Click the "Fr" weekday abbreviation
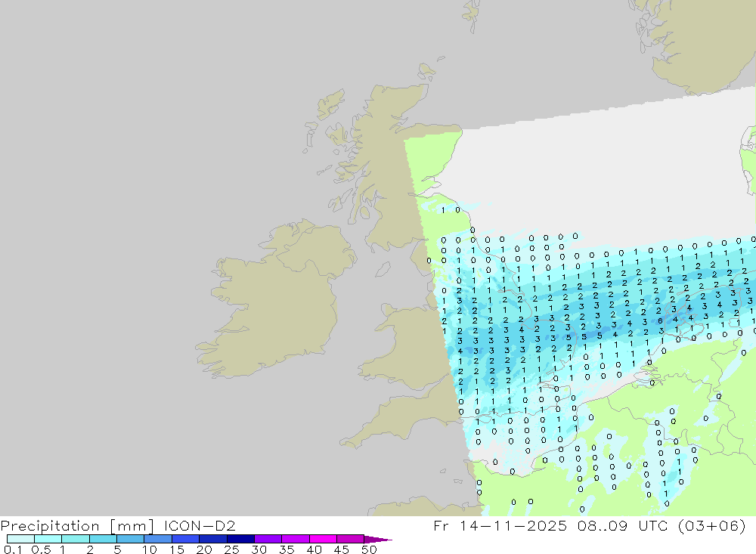This screenshot has height=554, width=756. 441,525
